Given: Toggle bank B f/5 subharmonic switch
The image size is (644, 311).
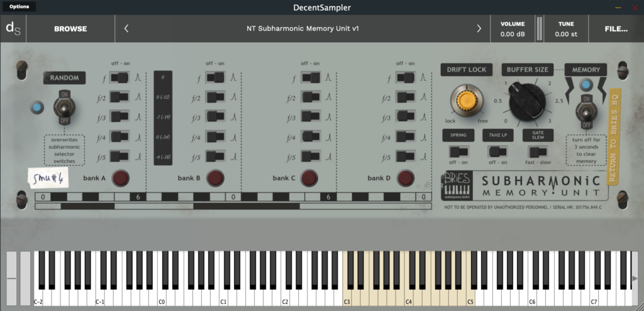Looking at the screenshot, I should pos(215,156).
